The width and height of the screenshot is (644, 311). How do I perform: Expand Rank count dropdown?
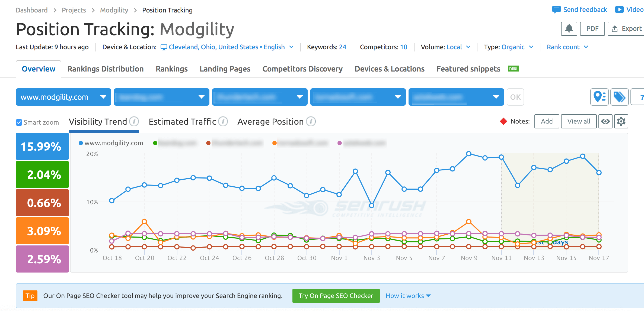[x=567, y=47]
